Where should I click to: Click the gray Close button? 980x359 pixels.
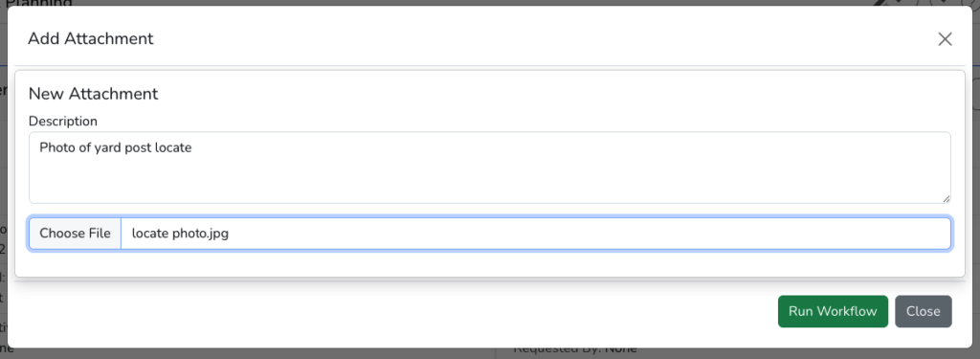pyautogui.click(x=924, y=311)
